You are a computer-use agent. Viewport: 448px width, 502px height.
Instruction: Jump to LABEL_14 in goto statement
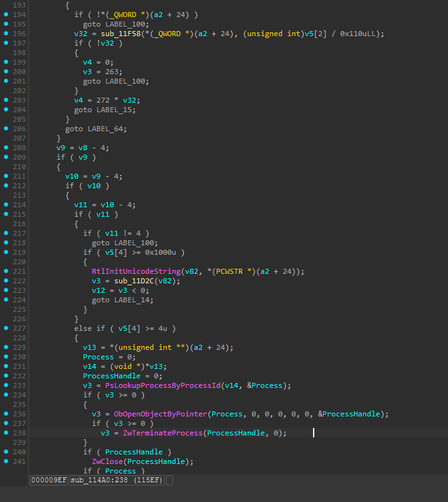(x=132, y=300)
